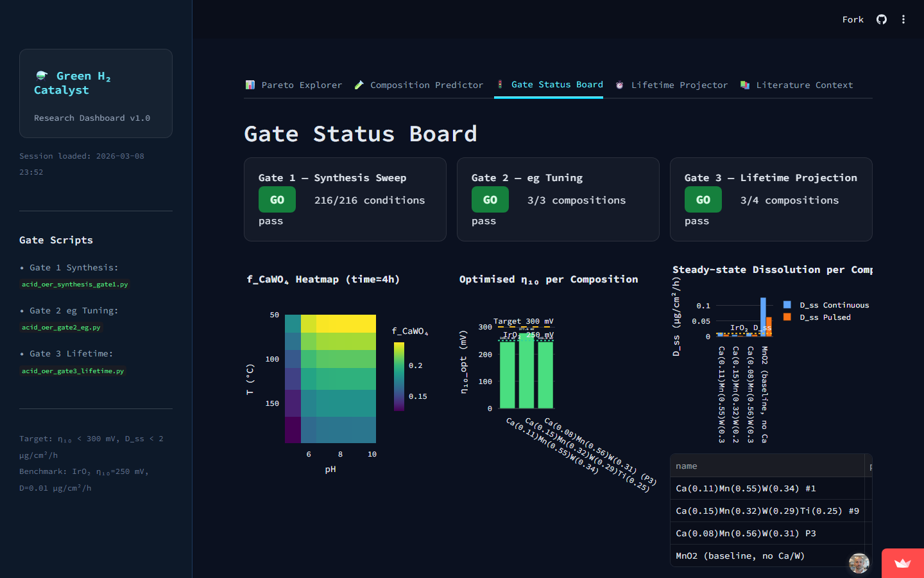The height and width of the screenshot is (578, 924).
Task: Open the three-dot main menu
Action: click(903, 19)
